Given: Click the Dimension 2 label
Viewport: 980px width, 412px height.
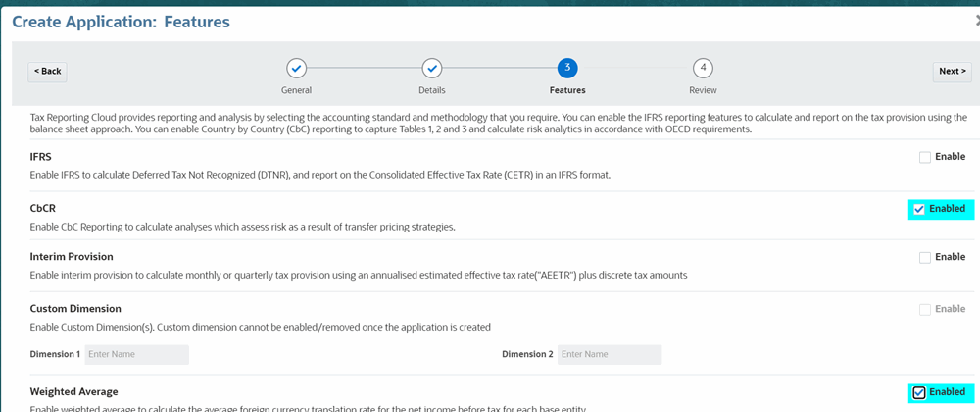Looking at the screenshot, I should coord(527,354).
